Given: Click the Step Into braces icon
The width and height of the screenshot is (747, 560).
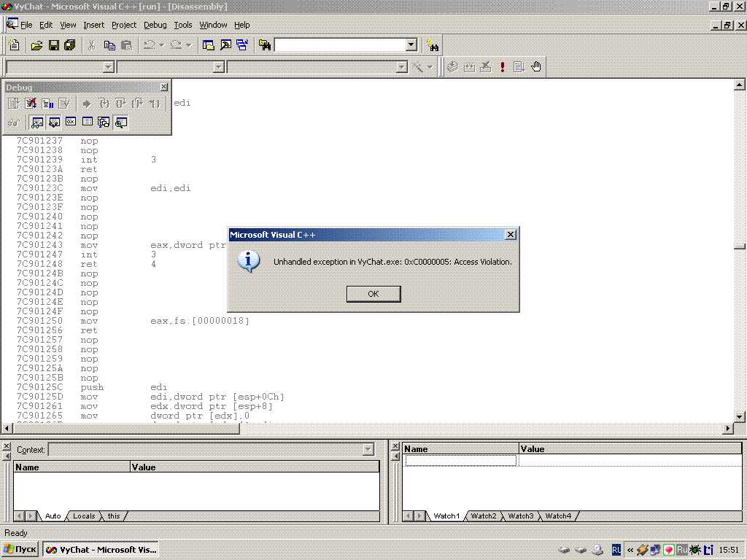Looking at the screenshot, I should [x=104, y=104].
